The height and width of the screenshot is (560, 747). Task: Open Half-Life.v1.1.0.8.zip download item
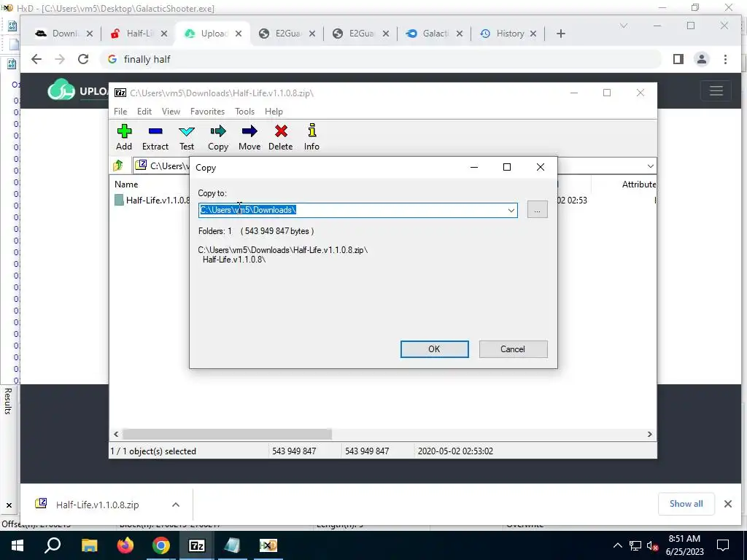[97, 505]
